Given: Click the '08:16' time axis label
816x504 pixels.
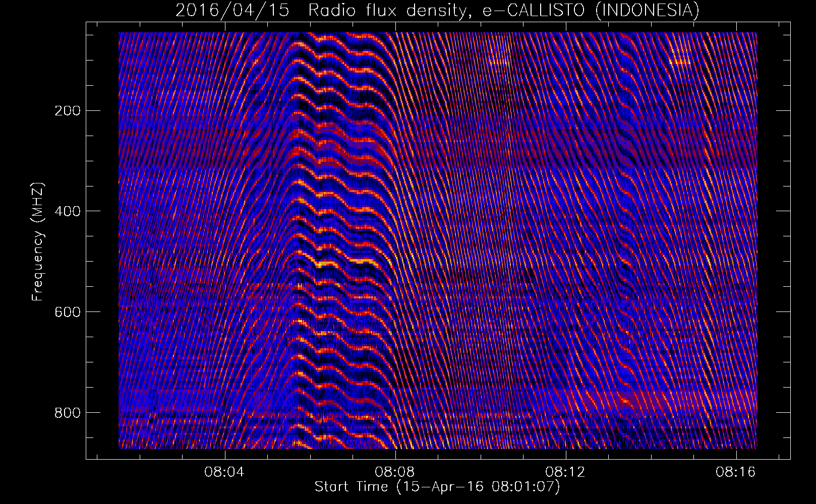Looking at the screenshot, I should [x=736, y=472].
